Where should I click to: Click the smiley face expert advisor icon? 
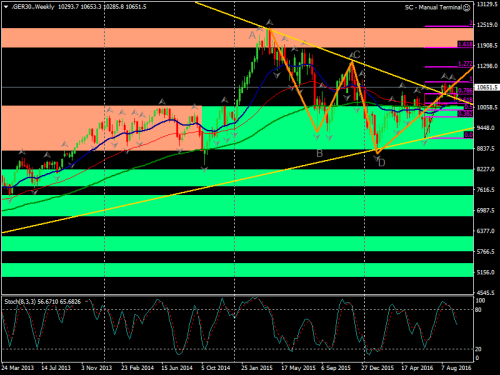coord(467,8)
